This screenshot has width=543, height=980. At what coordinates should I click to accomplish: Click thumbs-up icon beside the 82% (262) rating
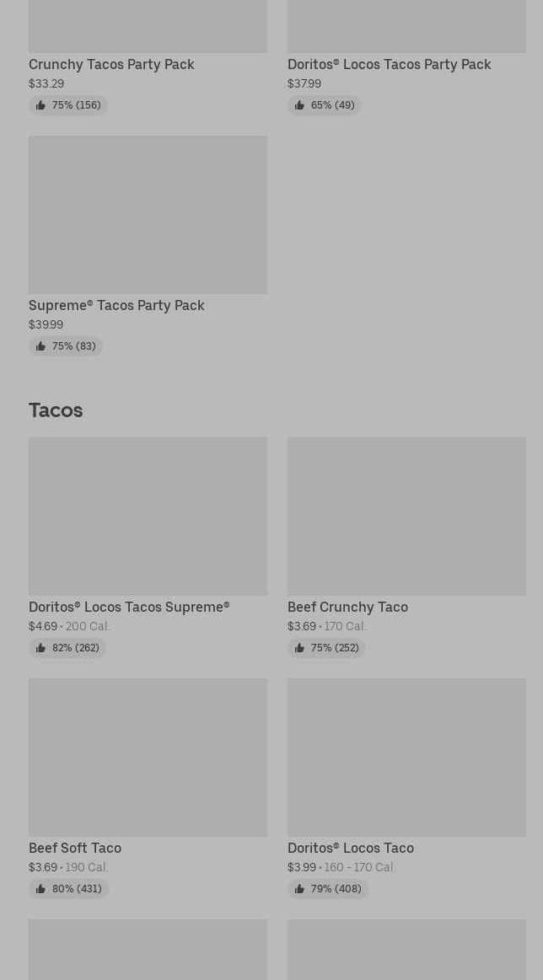pyautogui.click(x=40, y=648)
